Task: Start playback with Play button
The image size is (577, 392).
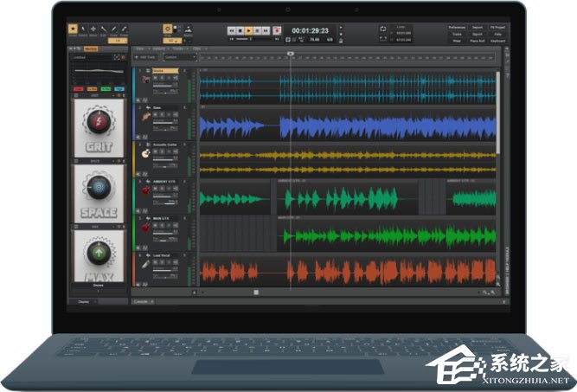Action: 249,30
